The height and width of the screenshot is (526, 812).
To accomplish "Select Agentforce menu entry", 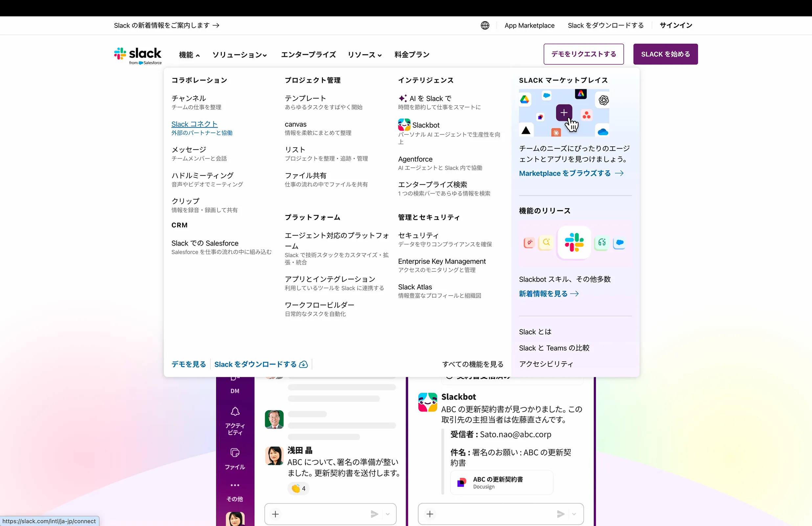I will point(440,163).
